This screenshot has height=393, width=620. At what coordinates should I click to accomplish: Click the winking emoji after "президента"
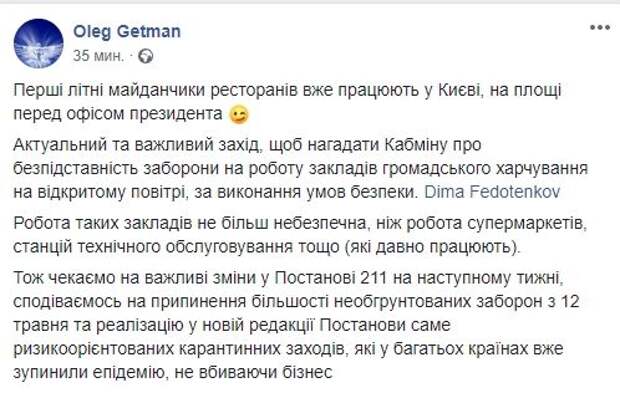[x=239, y=115]
